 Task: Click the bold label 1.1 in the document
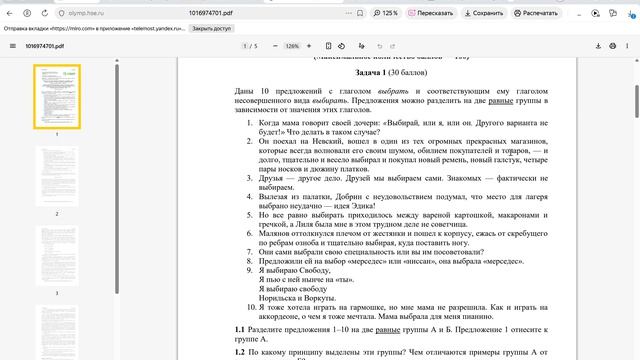pos(239,329)
